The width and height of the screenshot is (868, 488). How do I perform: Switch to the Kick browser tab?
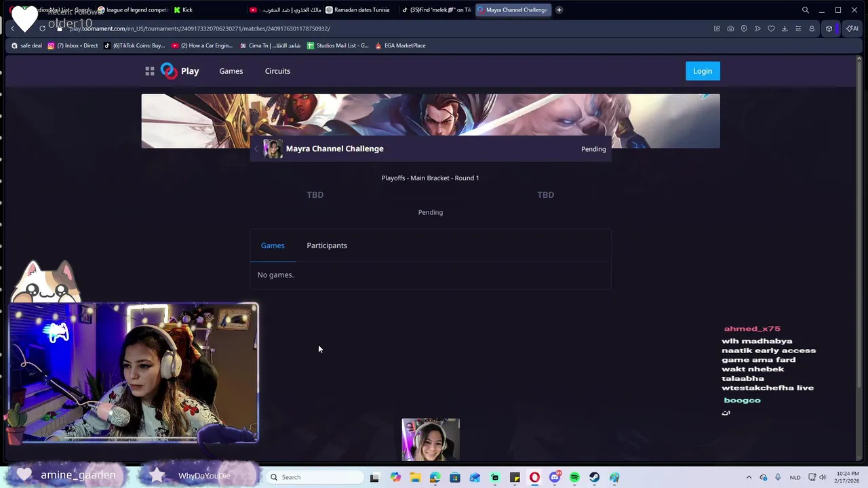(207, 10)
